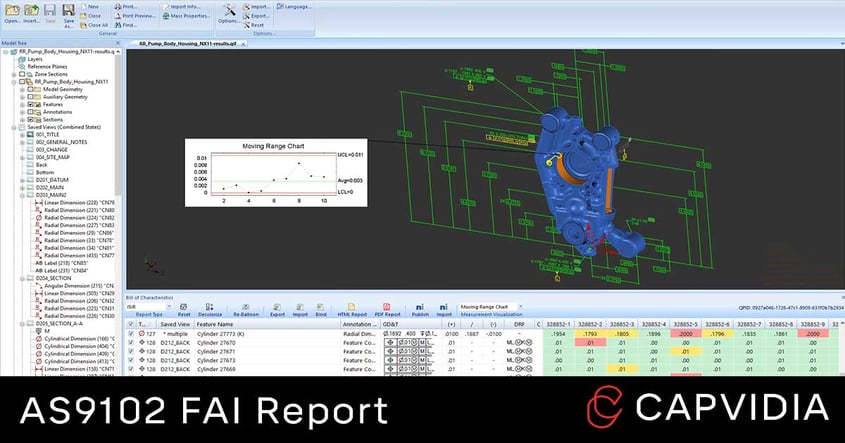Open Mass Properties
845x443 pixels.
coord(186,16)
